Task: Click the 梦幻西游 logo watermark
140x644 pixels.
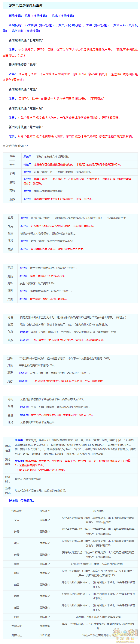Action: 126,635
